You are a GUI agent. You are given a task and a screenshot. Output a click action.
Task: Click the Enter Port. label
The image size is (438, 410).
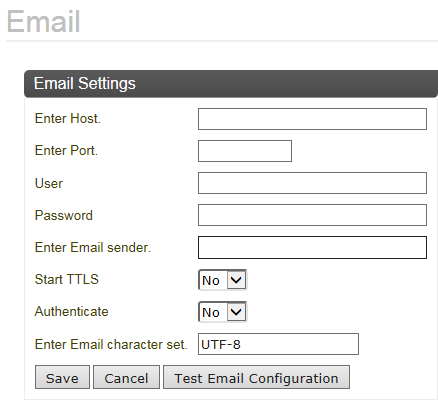tap(66, 151)
